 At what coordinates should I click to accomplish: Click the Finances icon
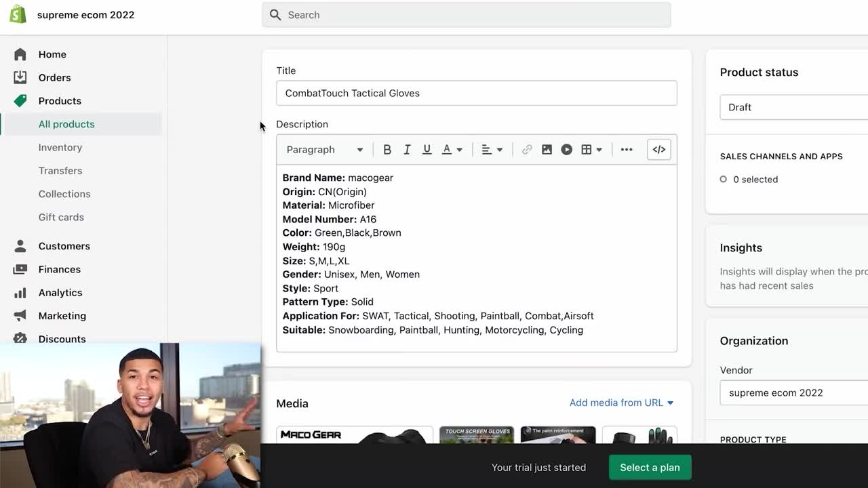20,269
